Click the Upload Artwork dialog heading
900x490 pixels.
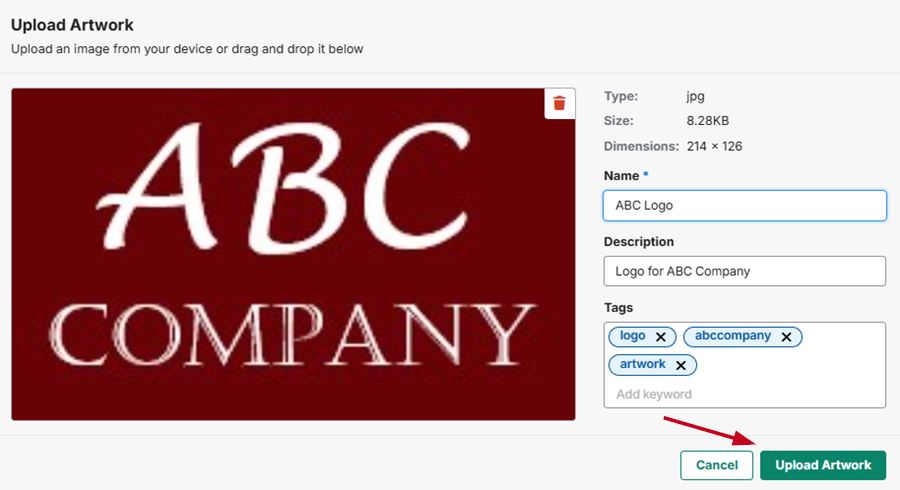tap(72, 24)
